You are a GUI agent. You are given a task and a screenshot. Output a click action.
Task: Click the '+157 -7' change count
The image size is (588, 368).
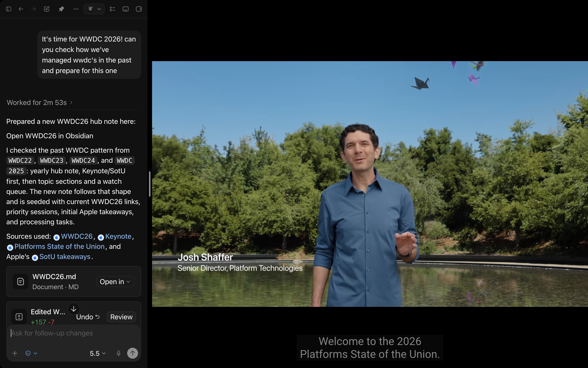[x=43, y=322]
